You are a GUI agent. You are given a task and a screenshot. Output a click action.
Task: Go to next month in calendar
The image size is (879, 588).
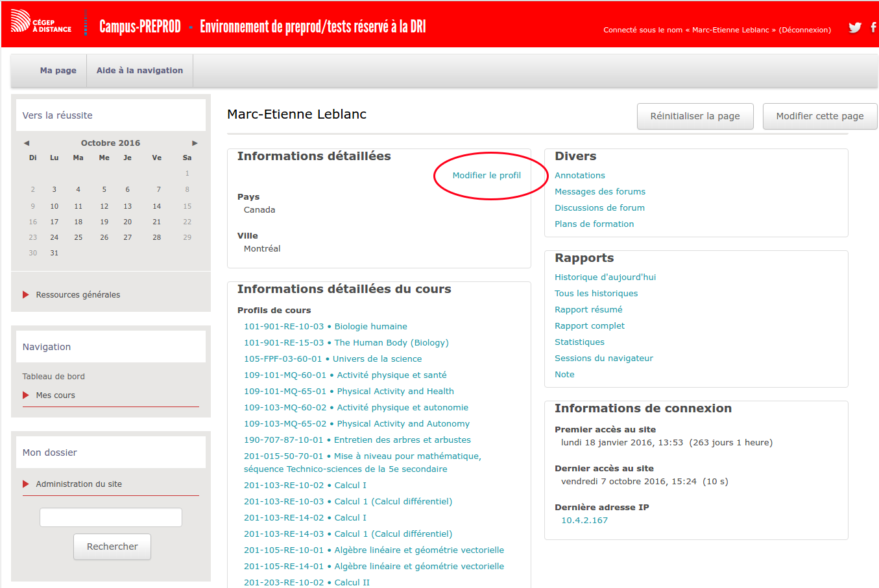(195, 143)
